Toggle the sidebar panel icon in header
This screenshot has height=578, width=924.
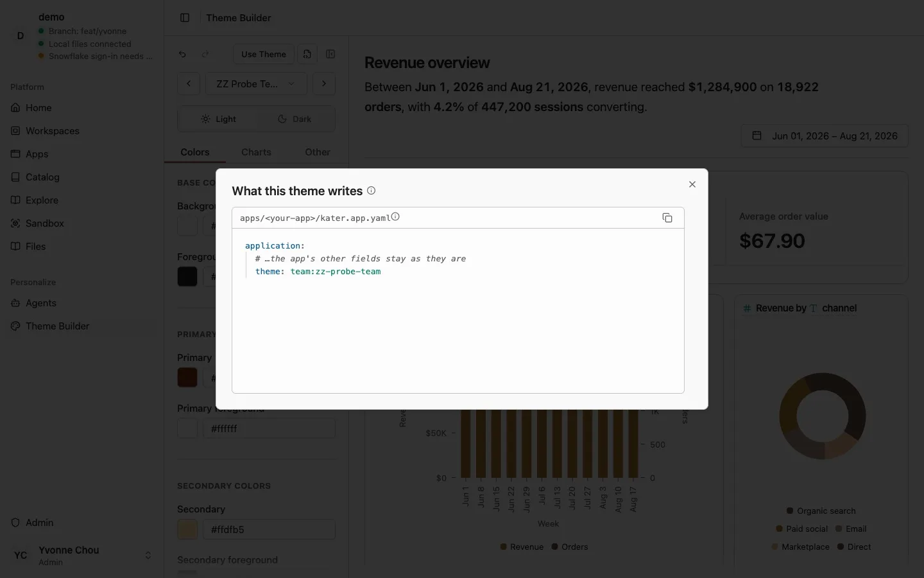click(185, 18)
